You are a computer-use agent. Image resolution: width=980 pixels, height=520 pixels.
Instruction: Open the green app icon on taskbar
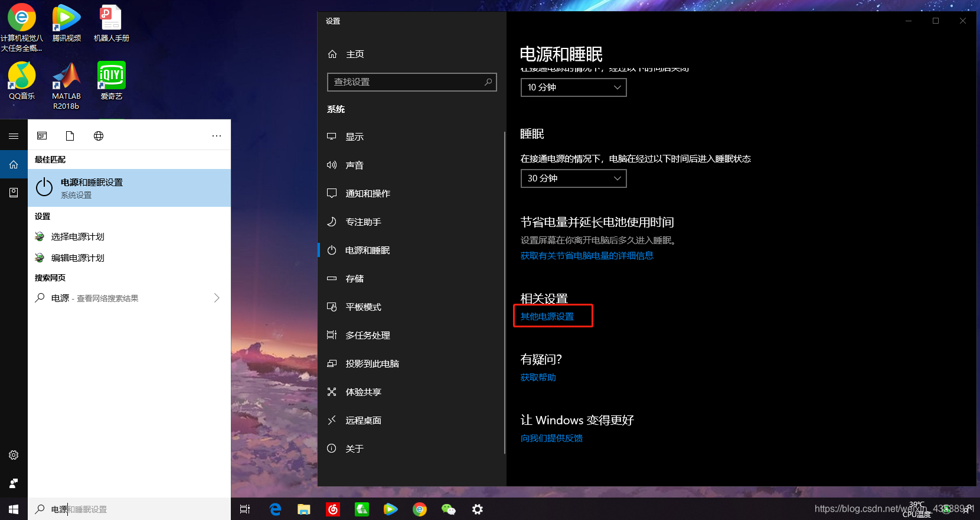click(362, 509)
